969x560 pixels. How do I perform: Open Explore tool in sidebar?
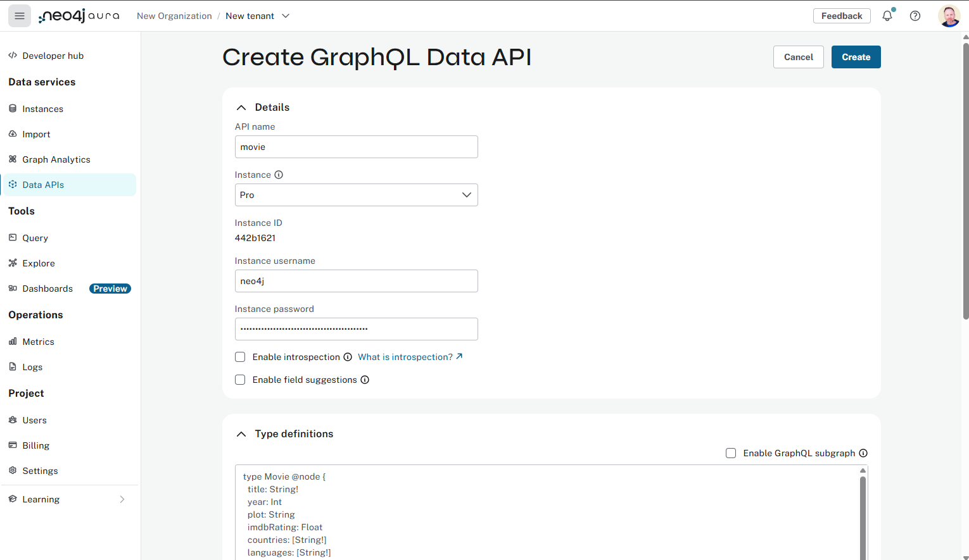[x=39, y=263]
